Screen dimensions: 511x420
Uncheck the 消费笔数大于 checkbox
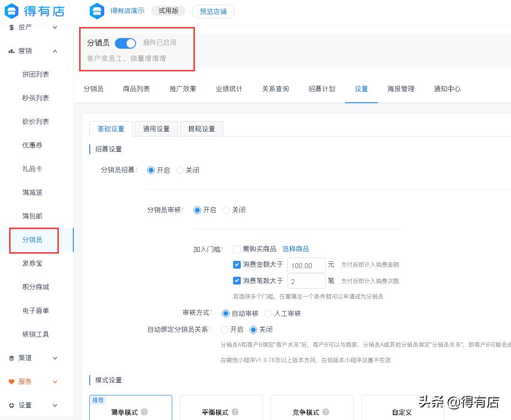[x=236, y=280]
